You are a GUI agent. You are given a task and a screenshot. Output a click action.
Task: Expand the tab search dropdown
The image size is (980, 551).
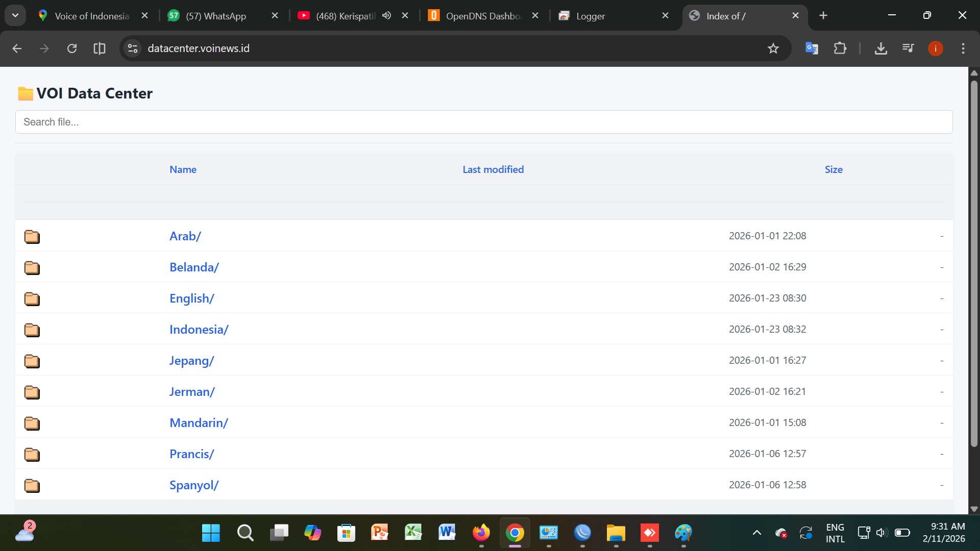[15, 16]
